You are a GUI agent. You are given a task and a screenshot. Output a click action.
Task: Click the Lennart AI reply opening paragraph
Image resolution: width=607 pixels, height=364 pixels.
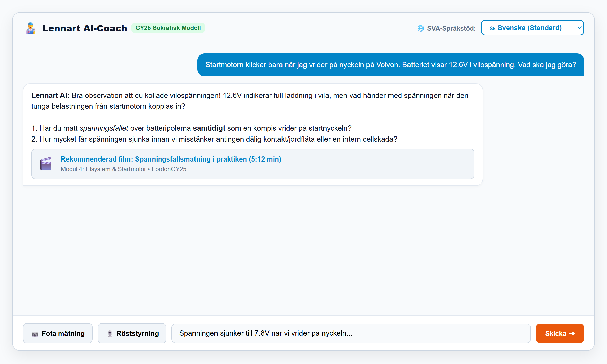[x=250, y=101]
